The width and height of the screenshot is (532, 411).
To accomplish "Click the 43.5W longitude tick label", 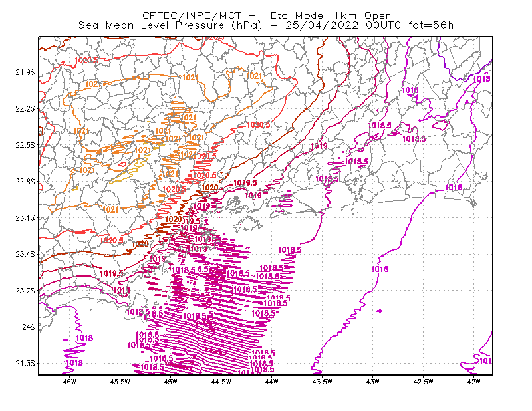I will 323,382.
